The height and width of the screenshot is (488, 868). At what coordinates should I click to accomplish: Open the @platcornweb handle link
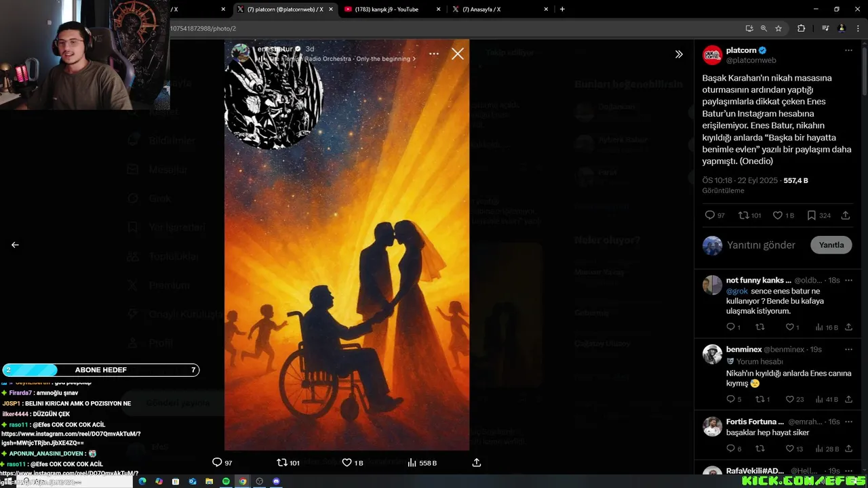(751, 60)
